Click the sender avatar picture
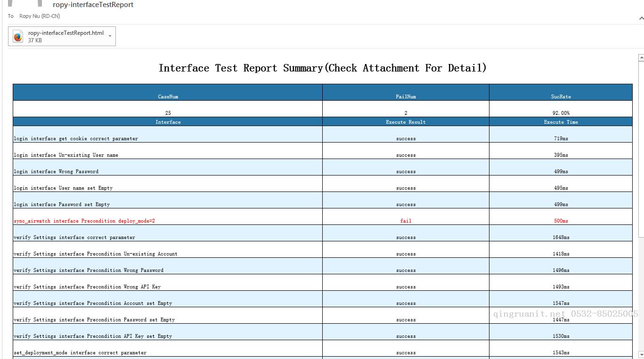 click(24, 3)
